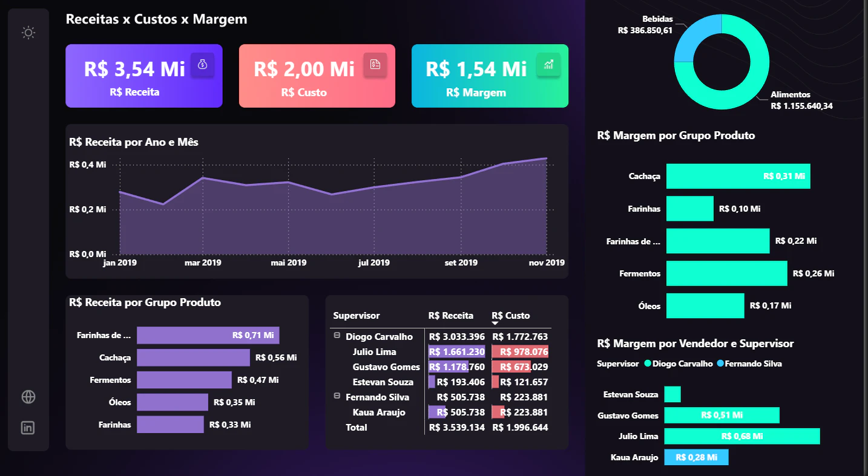Viewport: 868px width, 476px height.
Task: Click the R$ Margem por Vendedor e Supervisor title
Action: [695, 344]
